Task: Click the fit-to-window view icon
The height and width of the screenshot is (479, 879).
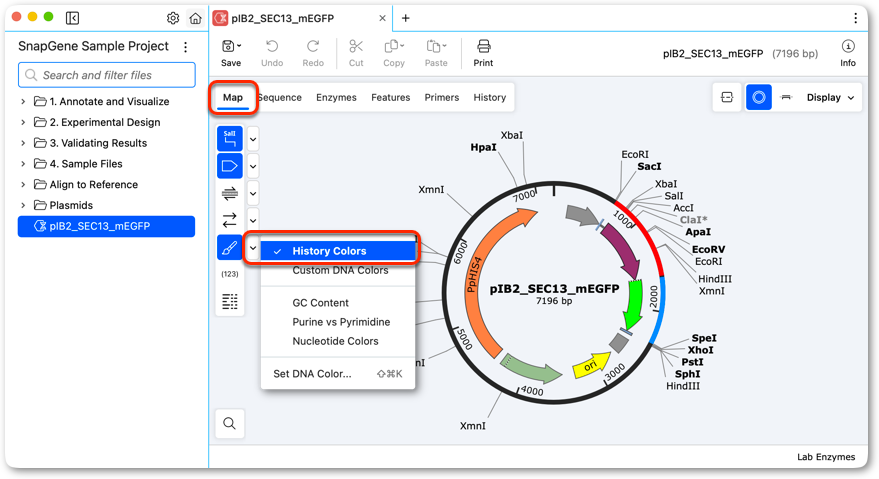Action: (727, 98)
